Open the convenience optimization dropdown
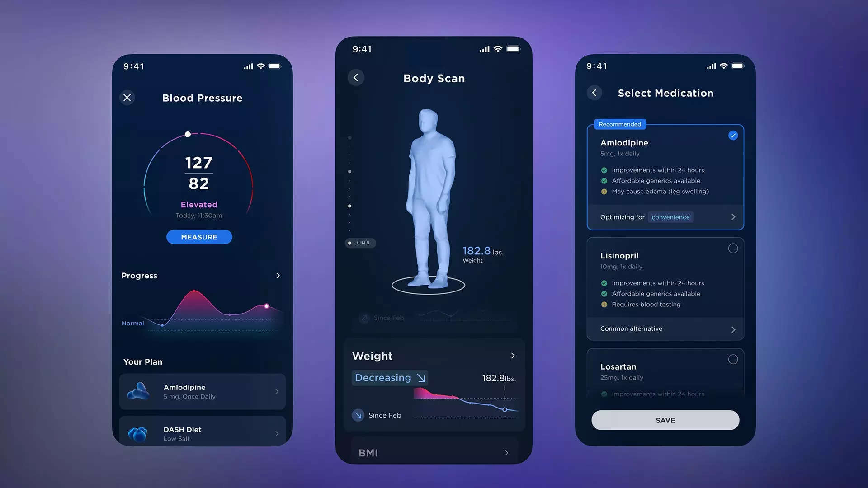The image size is (868, 488). click(670, 216)
